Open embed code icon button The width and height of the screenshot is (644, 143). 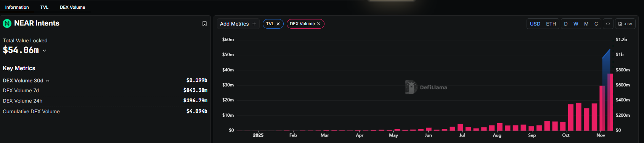pyautogui.click(x=608, y=24)
